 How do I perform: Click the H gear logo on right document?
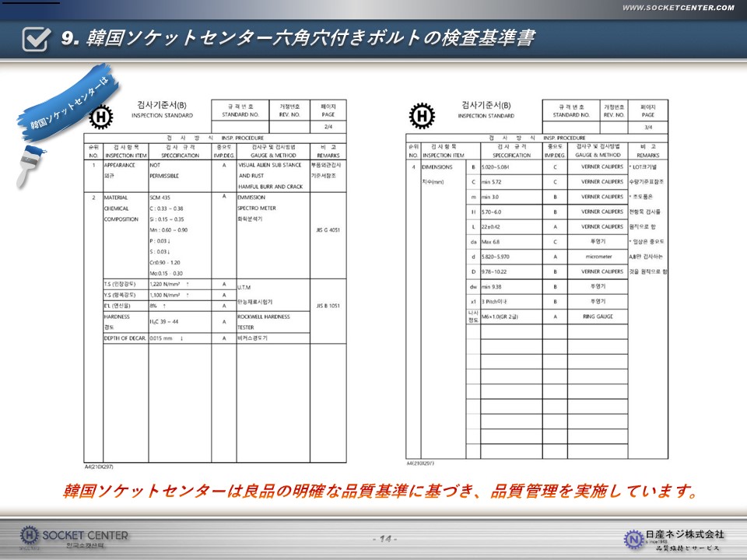[422, 116]
